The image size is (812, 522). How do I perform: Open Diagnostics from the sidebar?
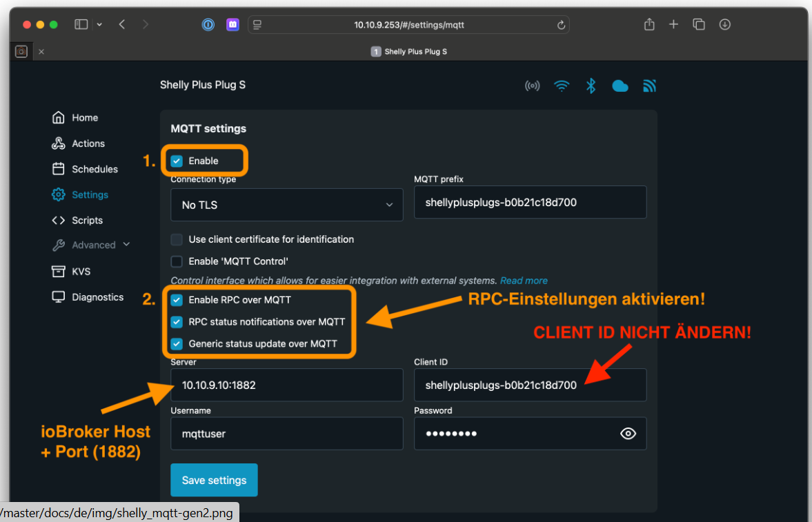[88, 297]
